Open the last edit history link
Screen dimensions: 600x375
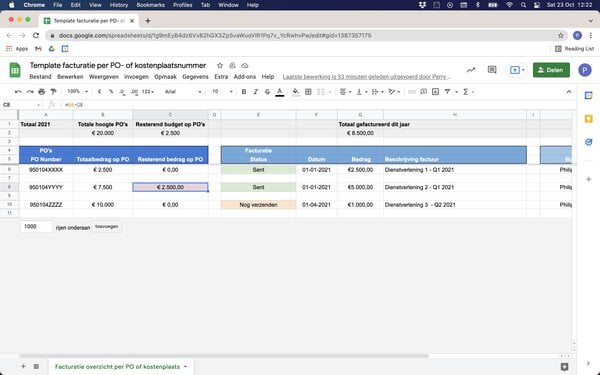(367, 77)
